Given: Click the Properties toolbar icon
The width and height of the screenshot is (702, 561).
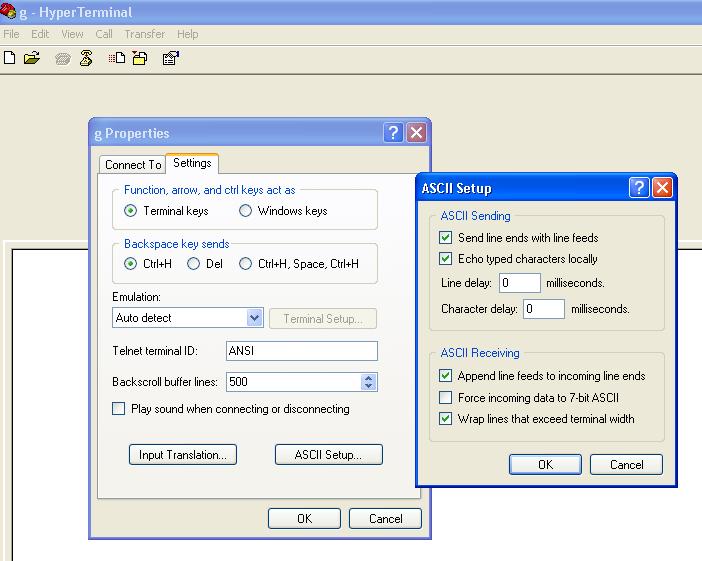Looking at the screenshot, I should click(171, 58).
